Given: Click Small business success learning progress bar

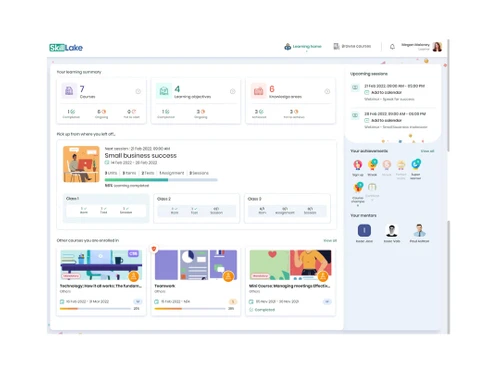Looking at the screenshot, I should pyautogui.click(x=161, y=180).
